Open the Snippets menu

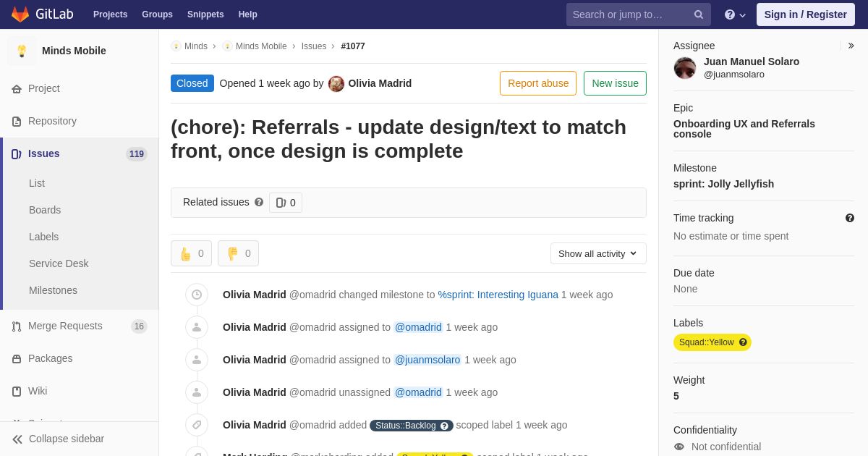pos(205,14)
